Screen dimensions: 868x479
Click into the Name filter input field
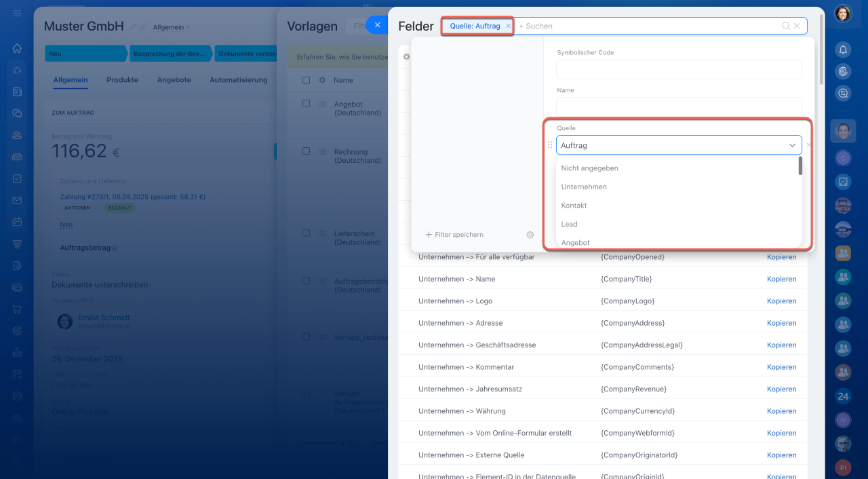tap(679, 107)
